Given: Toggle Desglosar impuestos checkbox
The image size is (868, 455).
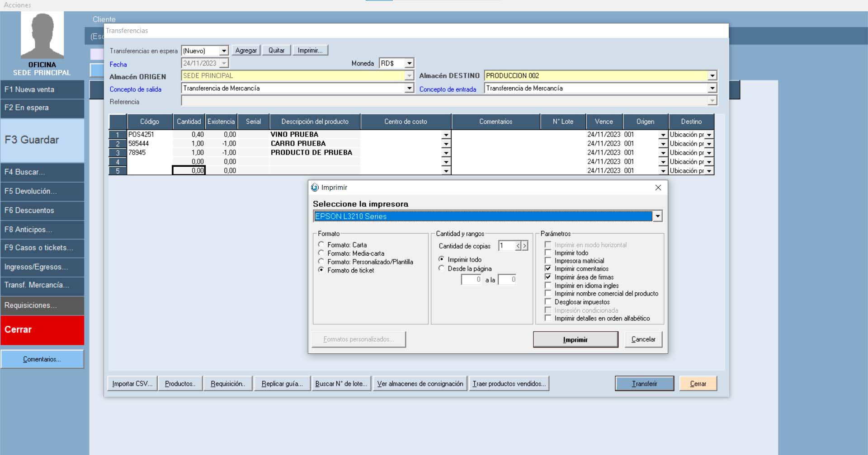Looking at the screenshot, I should (x=548, y=302).
